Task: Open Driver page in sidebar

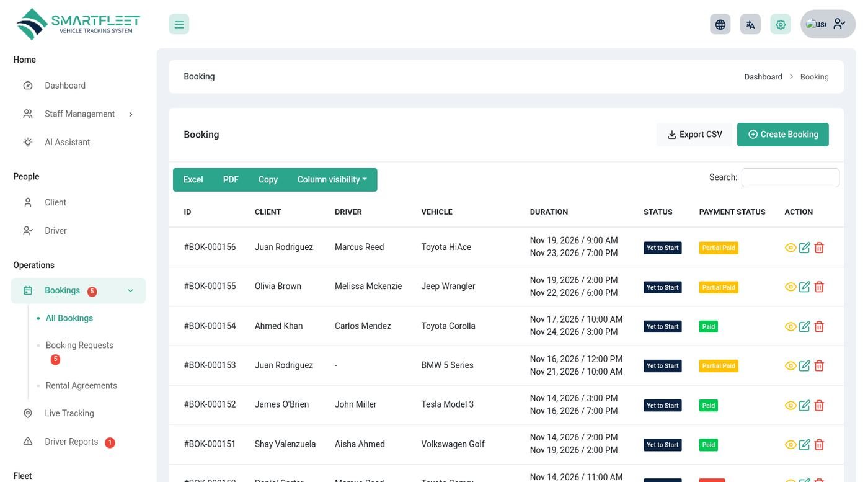Action: 78,231
